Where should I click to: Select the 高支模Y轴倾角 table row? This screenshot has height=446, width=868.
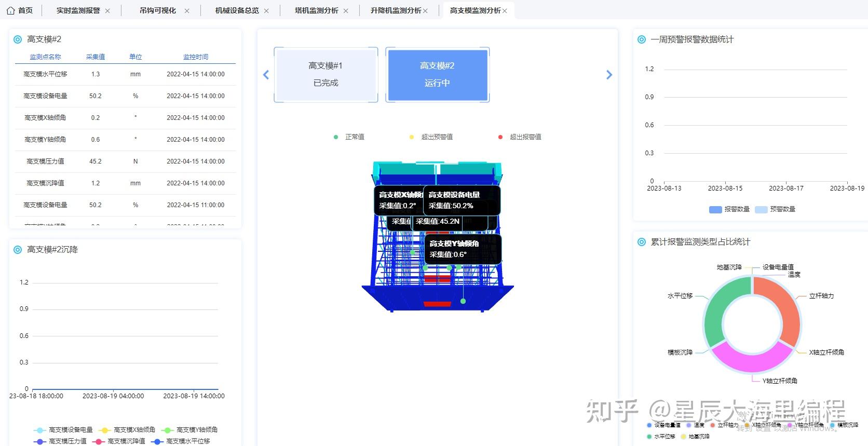(125, 140)
